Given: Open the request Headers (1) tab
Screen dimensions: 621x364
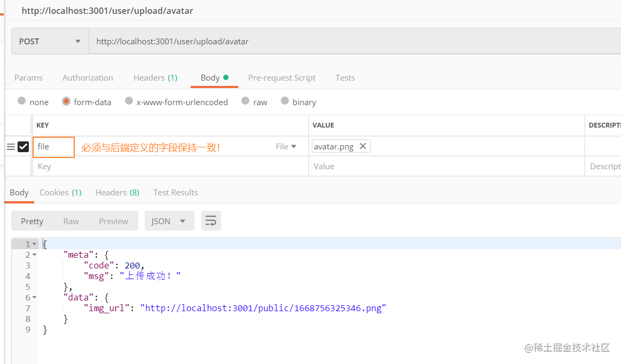Looking at the screenshot, I should (x=155, y=77).
